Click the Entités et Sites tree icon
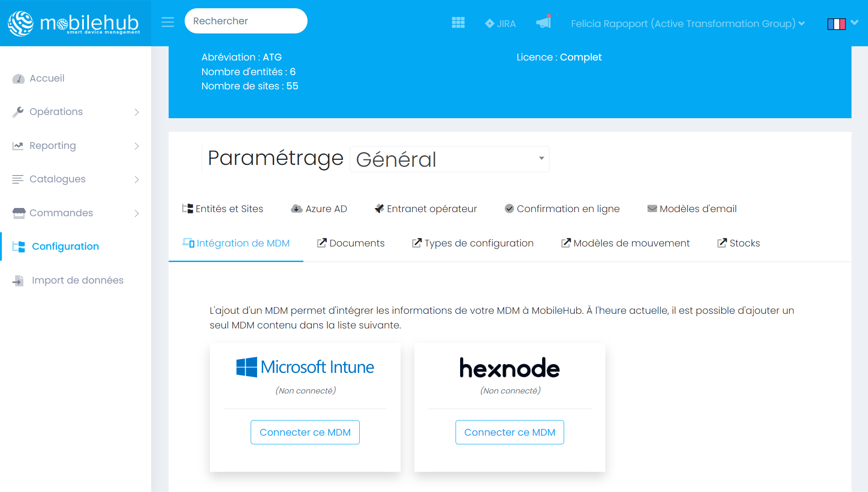The width and height of the screenshot is (868, 492). (x=187, y=208)
